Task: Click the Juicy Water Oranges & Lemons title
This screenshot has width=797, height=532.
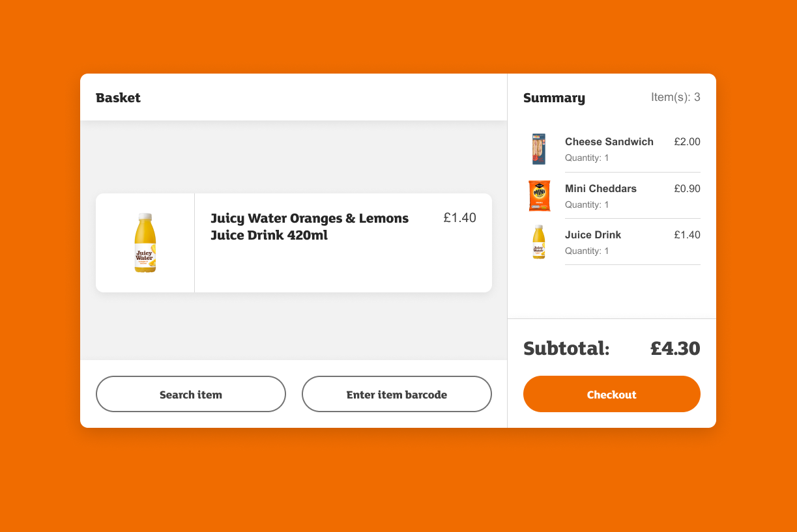Action: click(310, 227)
